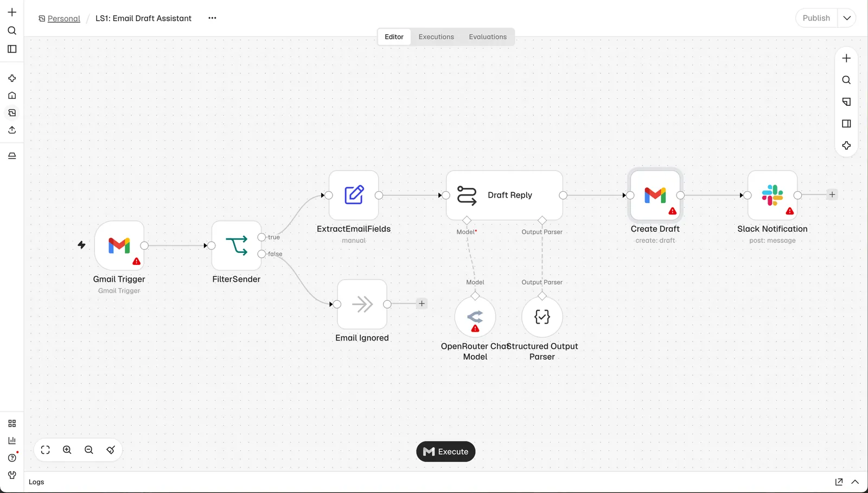Click the Execute button
The image size is (868, 493).
coord(446,452)
